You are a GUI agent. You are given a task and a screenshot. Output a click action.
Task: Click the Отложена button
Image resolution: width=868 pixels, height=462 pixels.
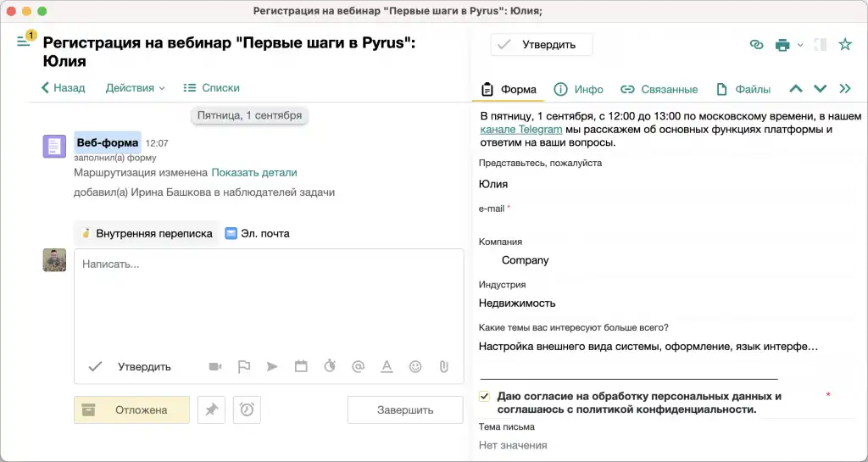[x=131, y=410]
